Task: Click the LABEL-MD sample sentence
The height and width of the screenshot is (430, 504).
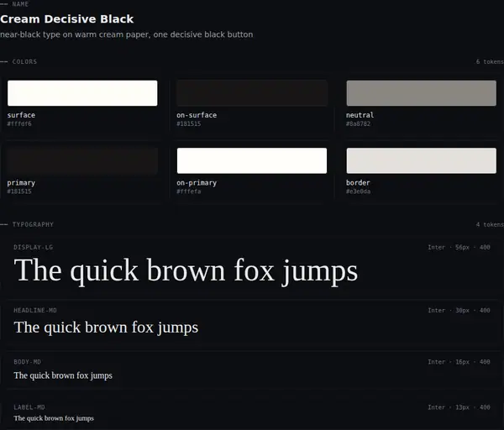Action: [54, 418]
